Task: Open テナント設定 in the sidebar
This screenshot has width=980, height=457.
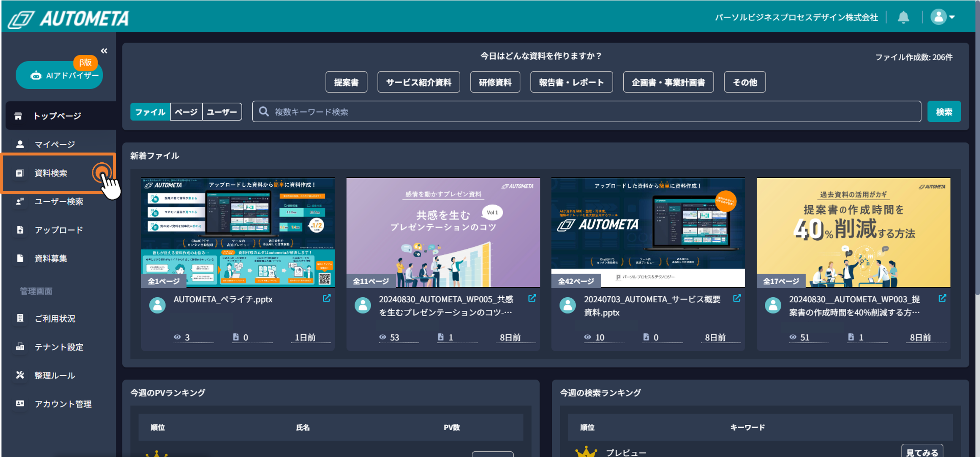Action: coord(59,347)
